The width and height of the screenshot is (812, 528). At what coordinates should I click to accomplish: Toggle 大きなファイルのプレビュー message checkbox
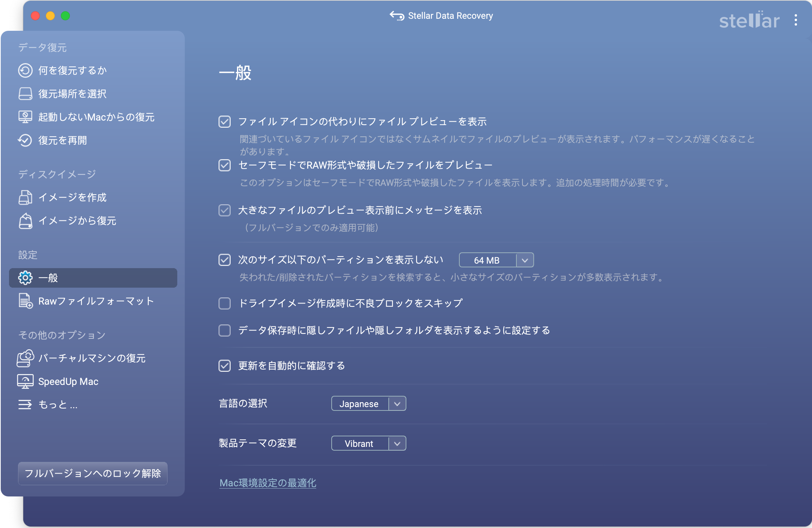click(225, 210)
